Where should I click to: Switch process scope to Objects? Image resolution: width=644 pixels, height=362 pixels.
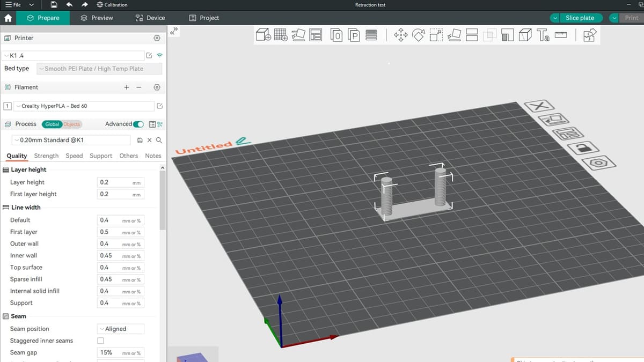pos(72,124)
